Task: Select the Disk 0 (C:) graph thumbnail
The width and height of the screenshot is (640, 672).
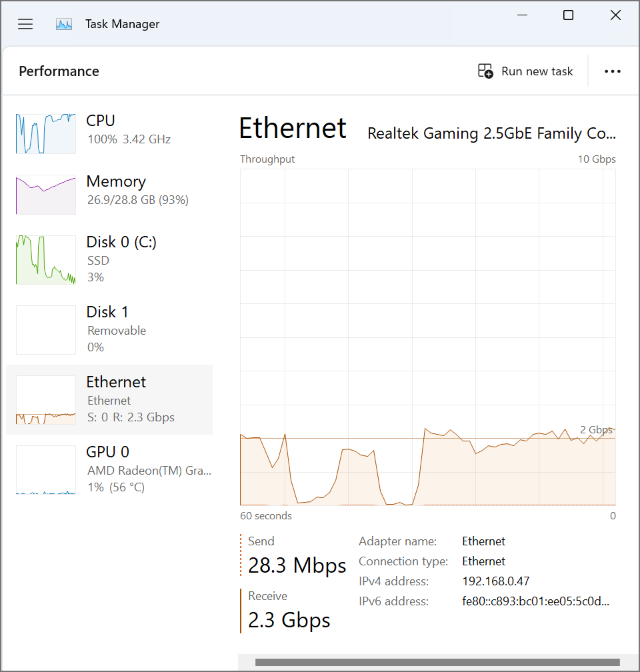Action: point(46,260)
